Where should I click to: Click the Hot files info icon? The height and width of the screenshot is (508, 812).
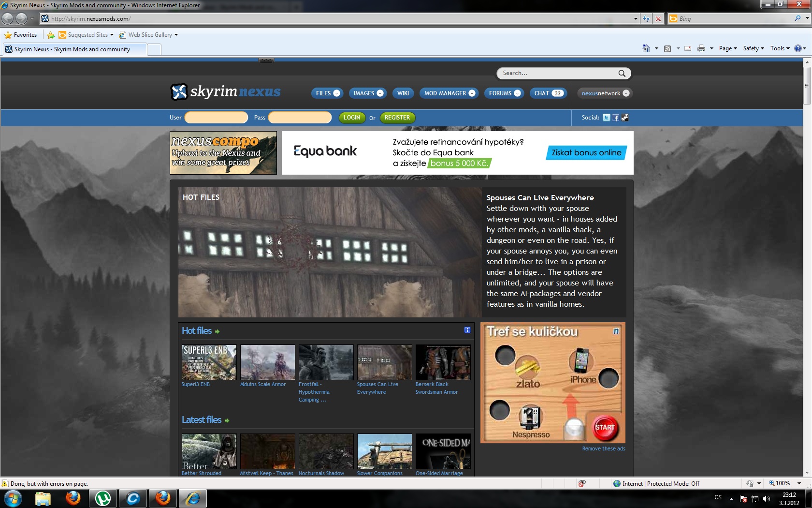(x=467, y=330)
